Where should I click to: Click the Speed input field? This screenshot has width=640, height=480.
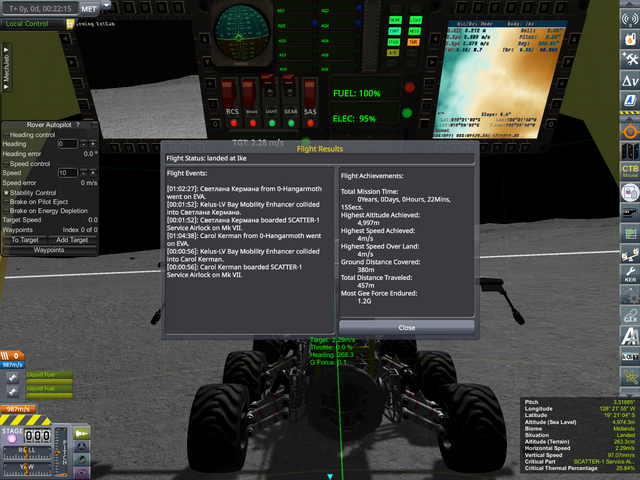point(67,173)
